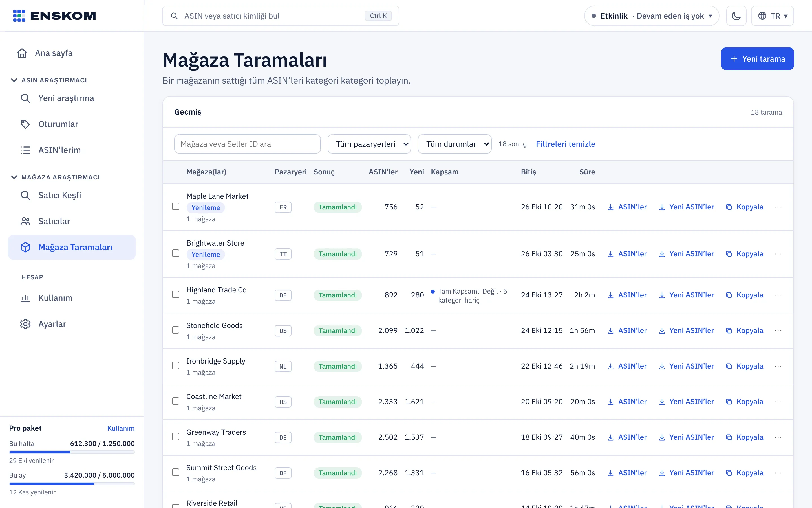812x508 pixels.
Task: Select the Brightwater Store checkbox
Action: [175, 253]
